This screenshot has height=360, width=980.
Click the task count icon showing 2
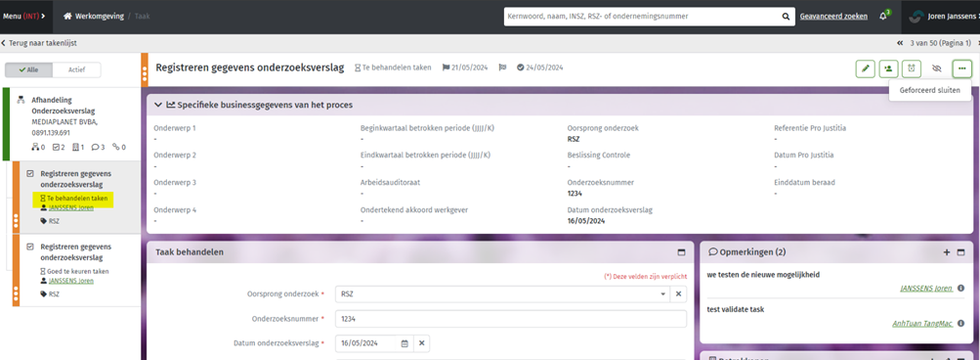(59, 147)
